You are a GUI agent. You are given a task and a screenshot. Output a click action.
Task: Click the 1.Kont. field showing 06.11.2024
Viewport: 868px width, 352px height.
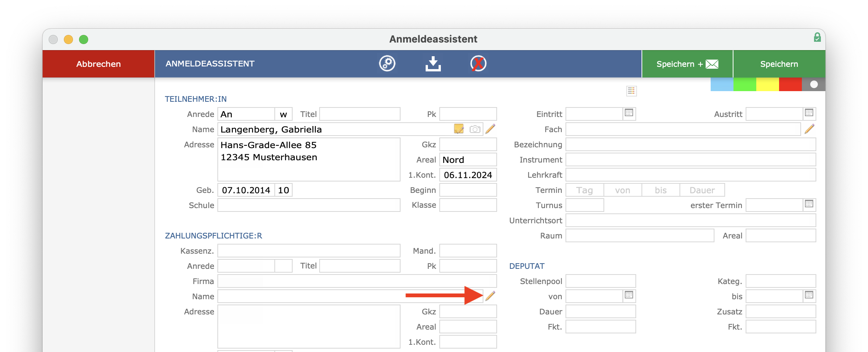coord(468,175)
